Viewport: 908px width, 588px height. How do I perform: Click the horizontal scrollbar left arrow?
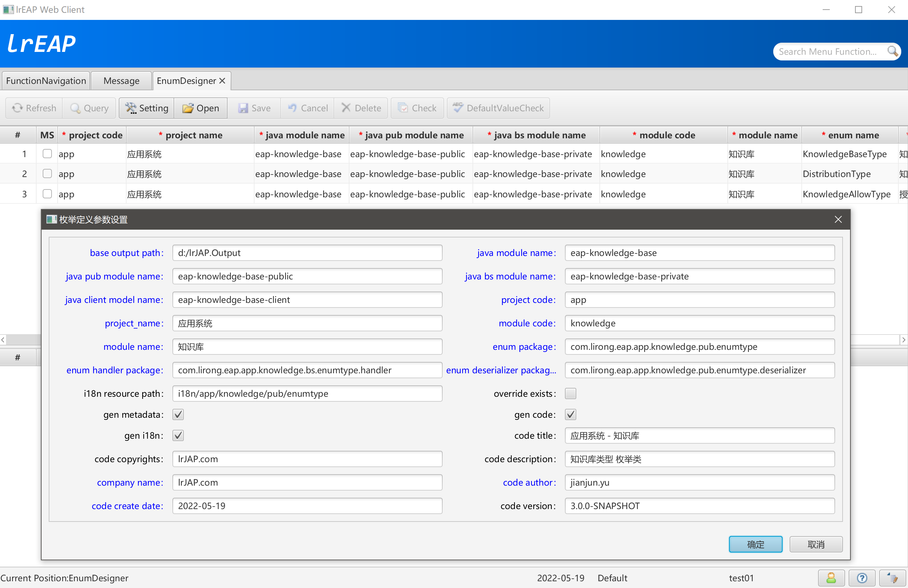click(3, 340)
